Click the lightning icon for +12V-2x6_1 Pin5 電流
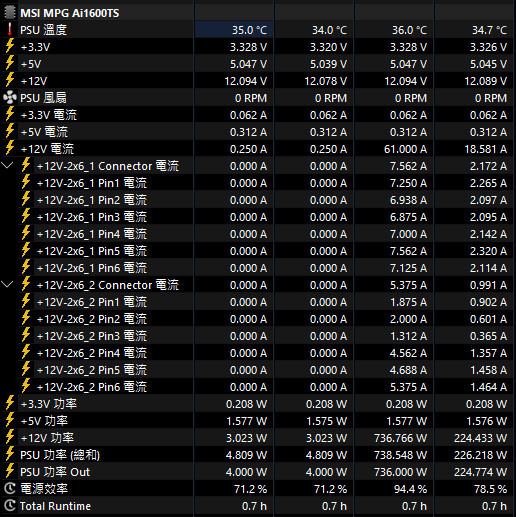Image resolution: width=516 pixels, height=517 pixels. (x=26, y=250)
